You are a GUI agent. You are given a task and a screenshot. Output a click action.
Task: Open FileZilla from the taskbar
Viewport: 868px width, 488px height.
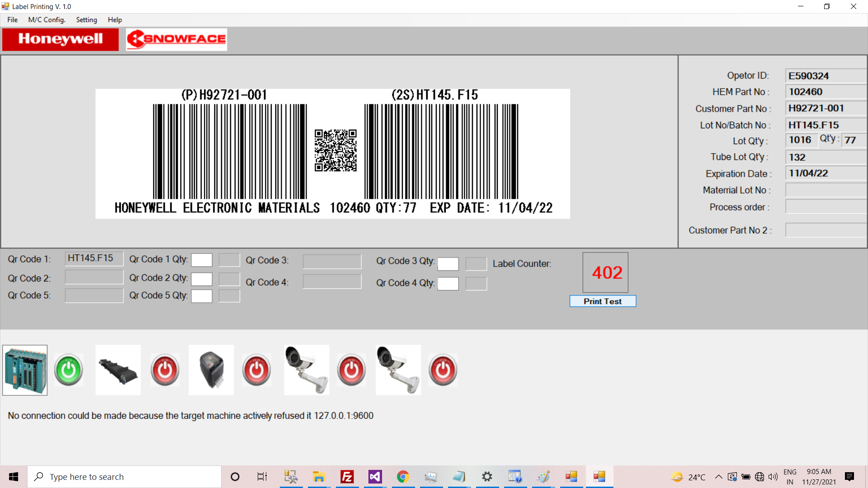point(347,477)
